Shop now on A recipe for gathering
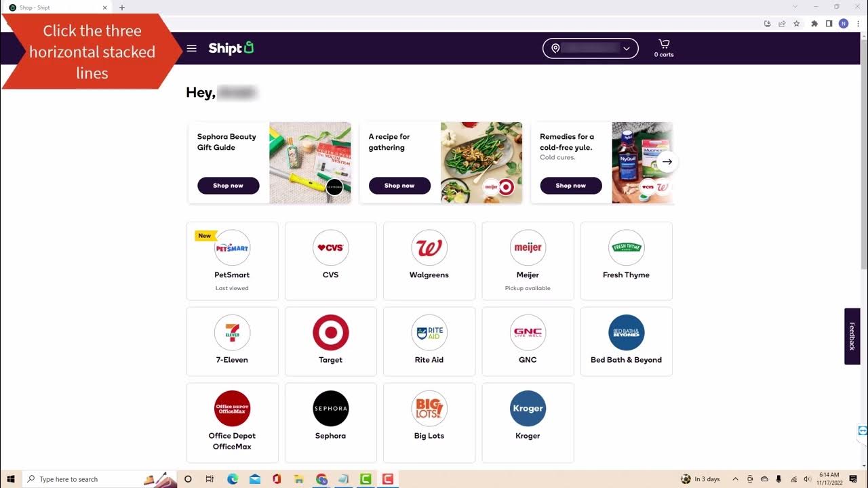The image size is (868, 488). pos(399,186)
